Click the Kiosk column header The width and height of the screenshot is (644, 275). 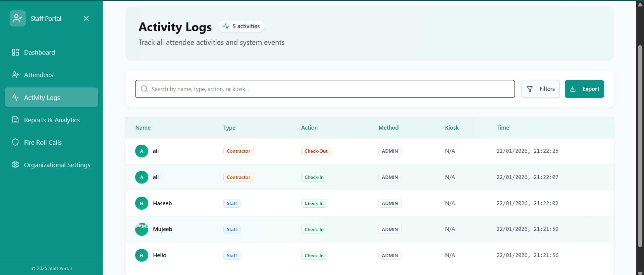[452, 128]
